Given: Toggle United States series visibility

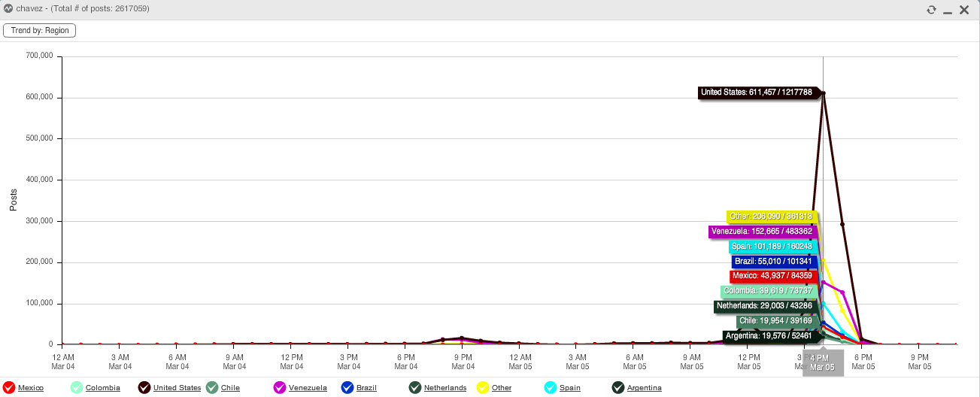Looking at the screenshot, I should pyautogui.click(x=144, y=388).
